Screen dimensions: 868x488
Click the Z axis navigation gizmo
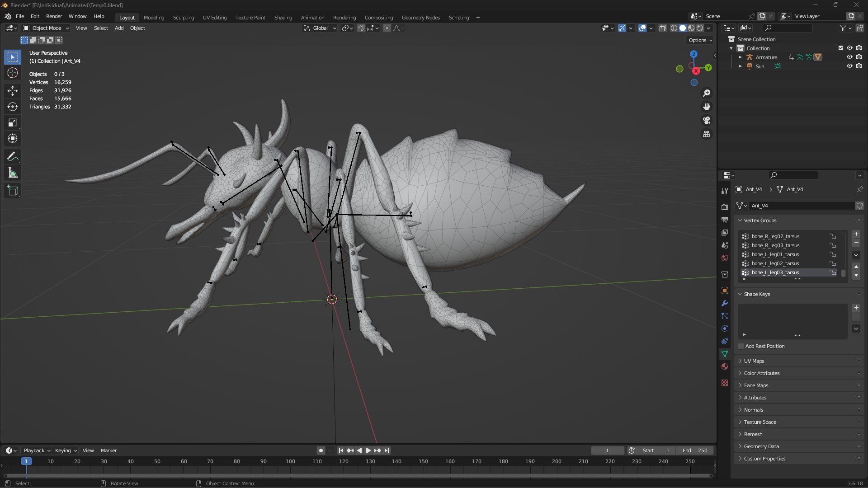pos(693,54)
